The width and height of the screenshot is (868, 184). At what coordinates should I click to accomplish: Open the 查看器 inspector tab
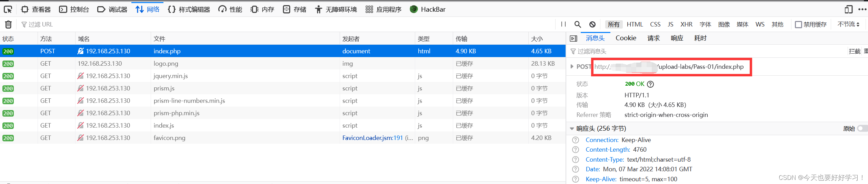(x=36, y=9)
